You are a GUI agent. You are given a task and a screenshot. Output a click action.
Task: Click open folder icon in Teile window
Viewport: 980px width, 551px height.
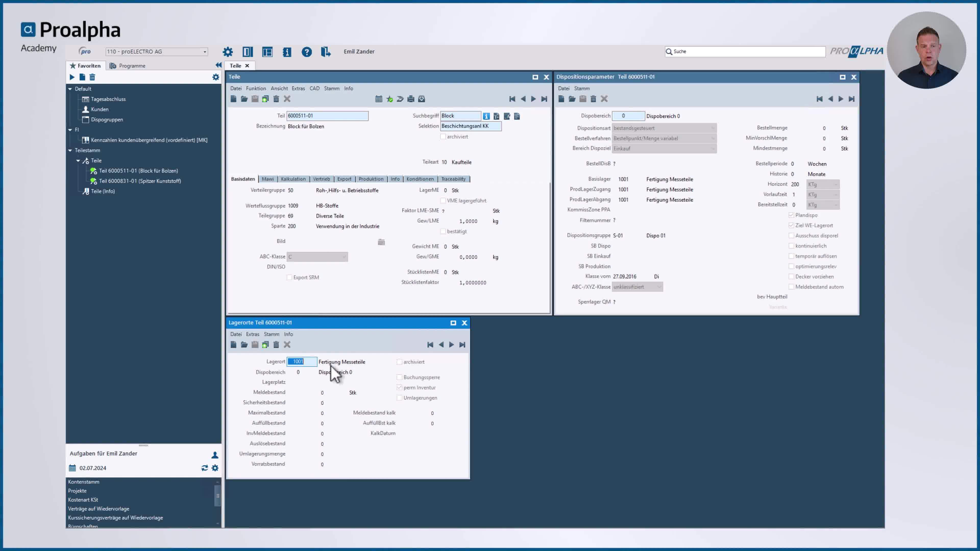click(244, 99)
